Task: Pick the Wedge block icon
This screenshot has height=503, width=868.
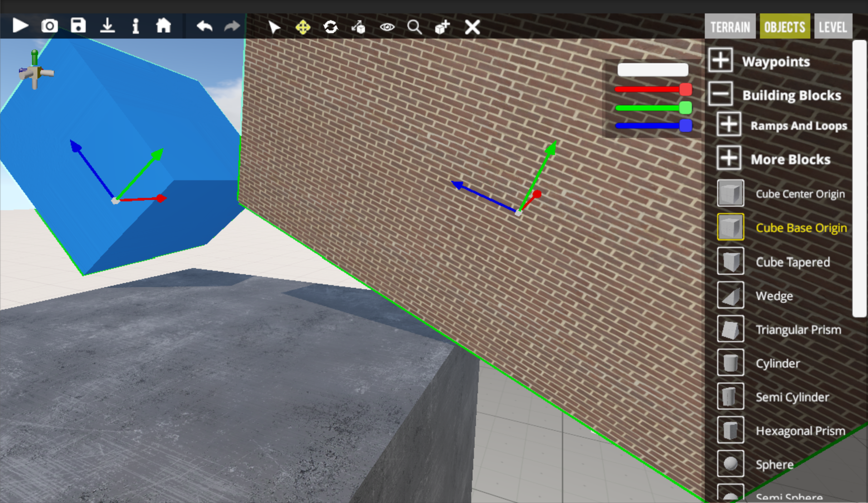Action: pos(730,295)
